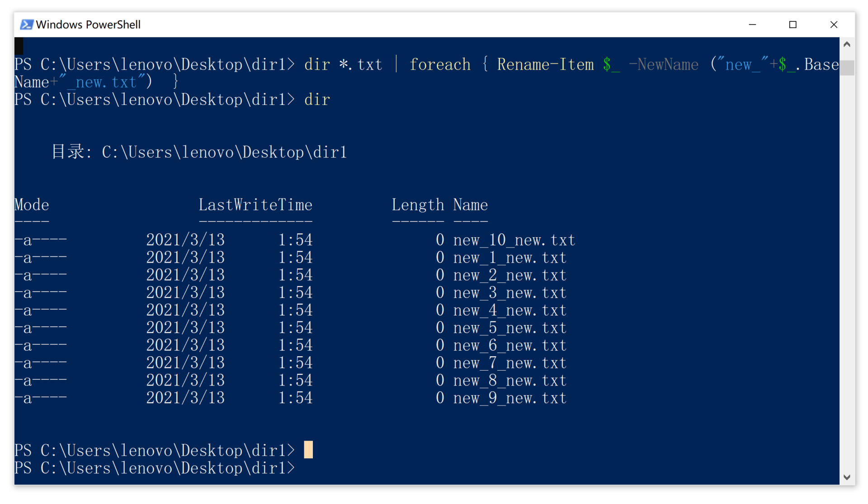Click the Mode column header
This screenshot has width=868, height=504.
coord(32,205)
